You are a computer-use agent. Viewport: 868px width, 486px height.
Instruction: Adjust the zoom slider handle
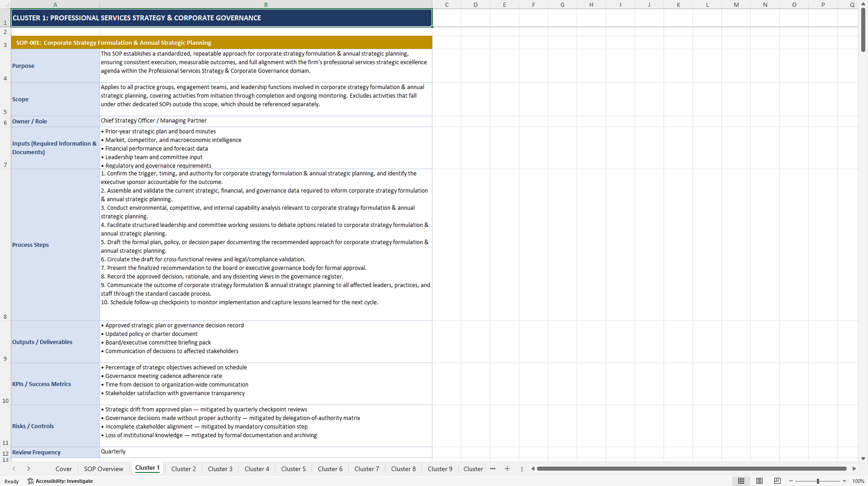818,481
